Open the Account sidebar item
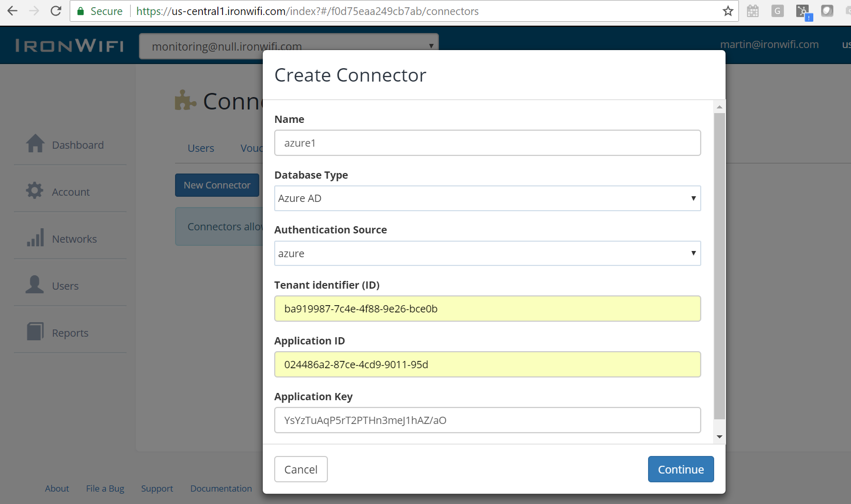 tap(70, 192)
